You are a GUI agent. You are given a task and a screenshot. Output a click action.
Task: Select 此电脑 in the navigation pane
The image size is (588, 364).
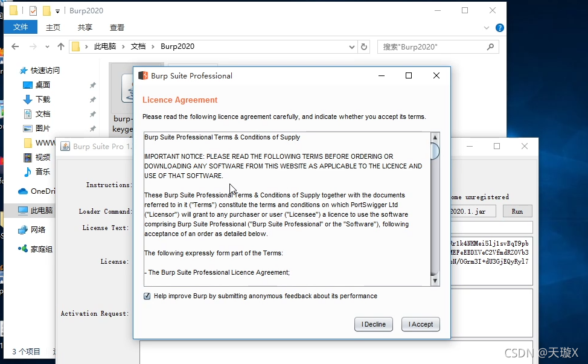[x=42, y=211]
